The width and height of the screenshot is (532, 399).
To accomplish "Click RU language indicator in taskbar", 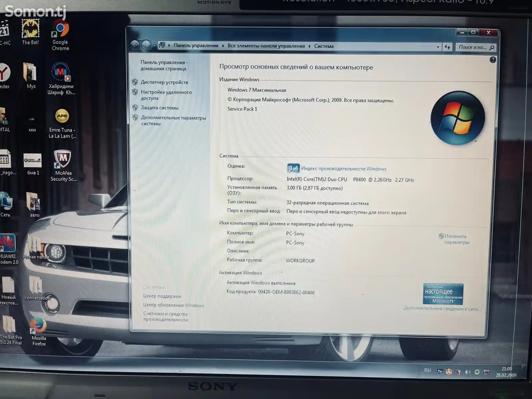I will pos(427,370).
